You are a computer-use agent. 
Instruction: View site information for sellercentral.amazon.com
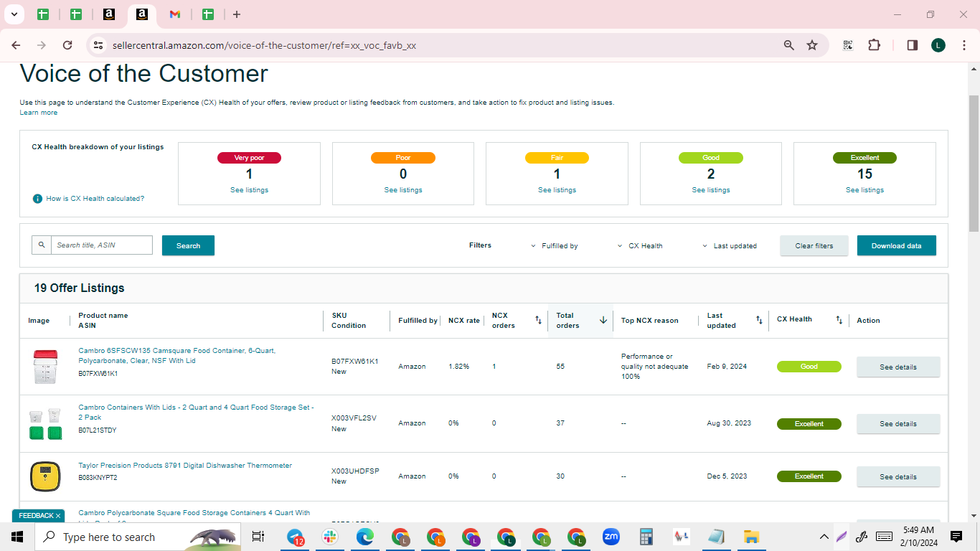(x=98, y=45)
